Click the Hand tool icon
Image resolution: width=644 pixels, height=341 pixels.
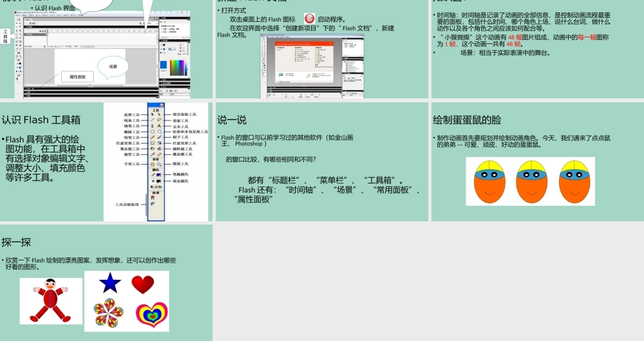click(x=153, y=165)
